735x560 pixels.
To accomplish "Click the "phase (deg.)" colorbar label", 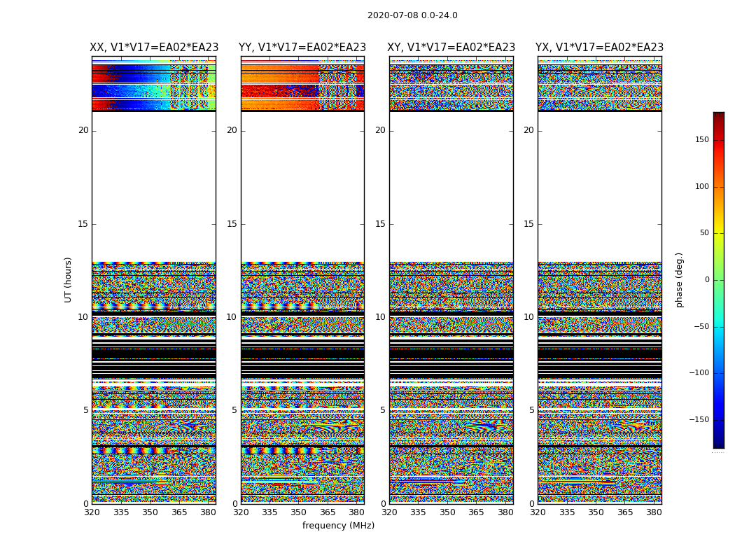I will 679,280.
